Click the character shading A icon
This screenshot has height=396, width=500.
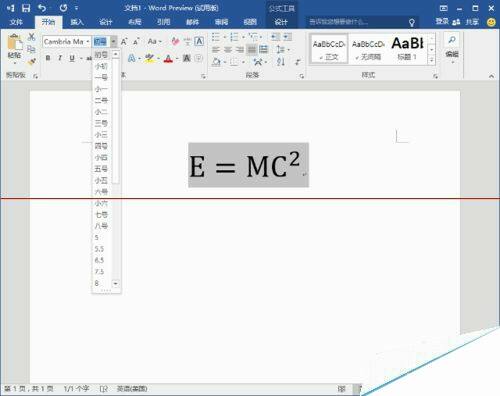click(x=187, y=59)
